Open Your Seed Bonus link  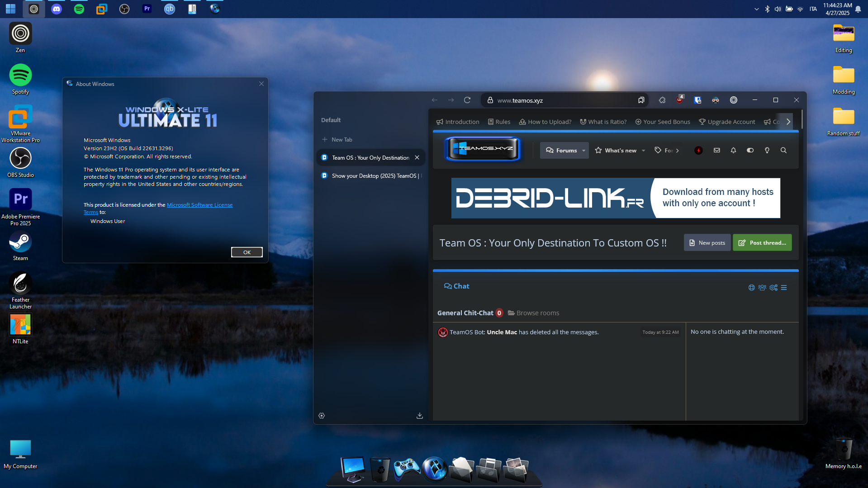click(x=663, y=122)
